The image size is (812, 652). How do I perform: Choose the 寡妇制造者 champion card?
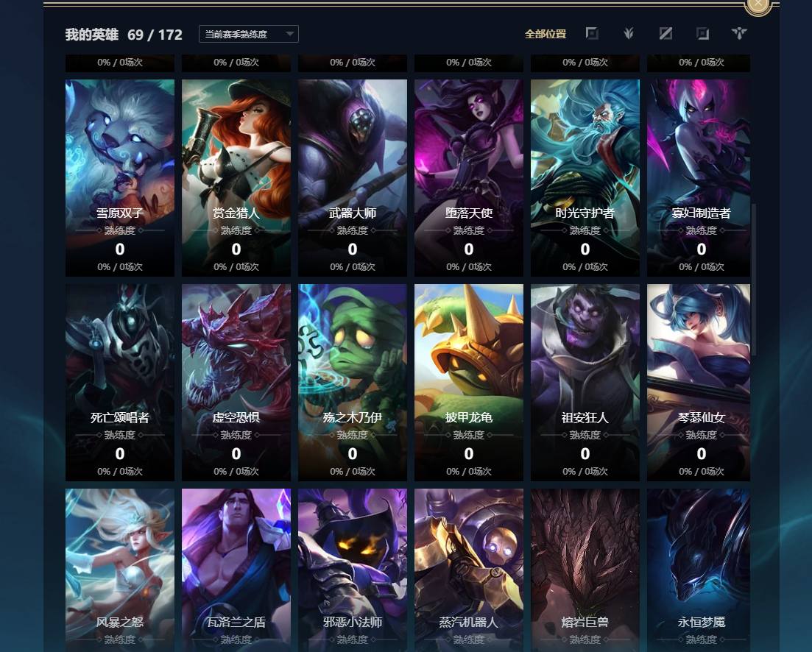coord(699,177)
